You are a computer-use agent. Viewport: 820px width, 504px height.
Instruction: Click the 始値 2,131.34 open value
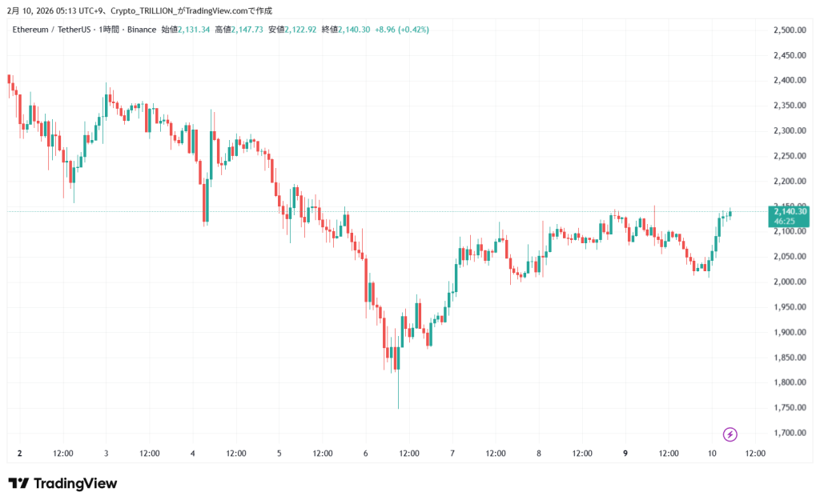tap(186, 30)
